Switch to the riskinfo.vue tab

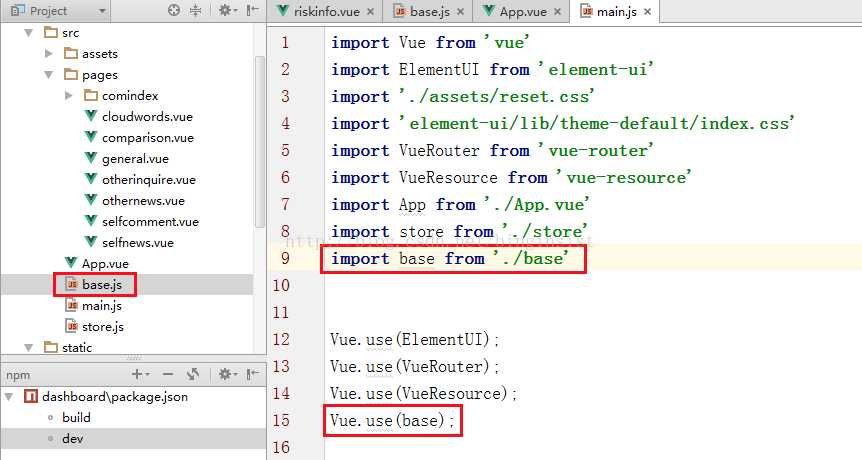click(x=327, y=12)
